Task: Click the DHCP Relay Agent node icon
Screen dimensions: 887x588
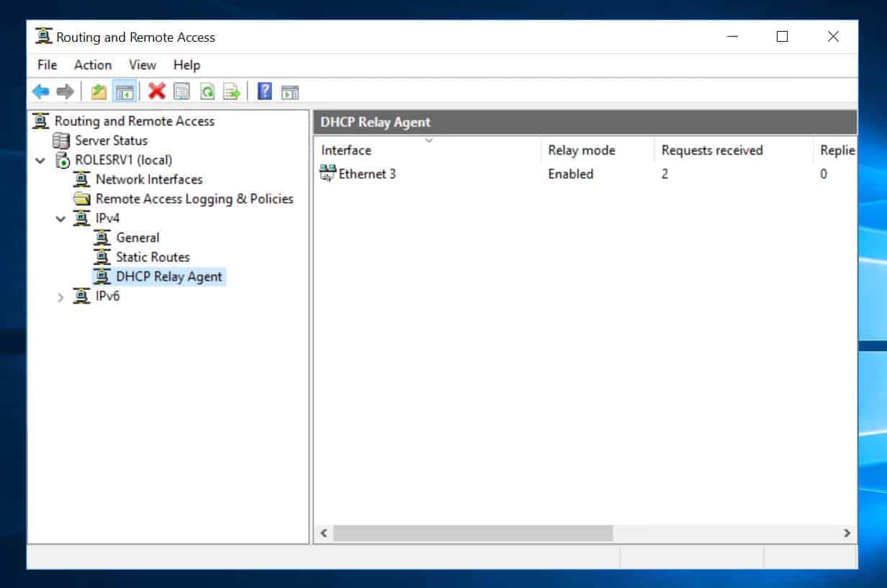Action: click(x=103, y=276)
